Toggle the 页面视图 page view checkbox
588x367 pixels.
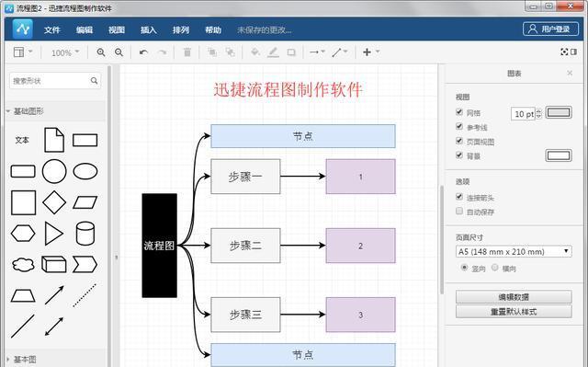coord(459,141)
